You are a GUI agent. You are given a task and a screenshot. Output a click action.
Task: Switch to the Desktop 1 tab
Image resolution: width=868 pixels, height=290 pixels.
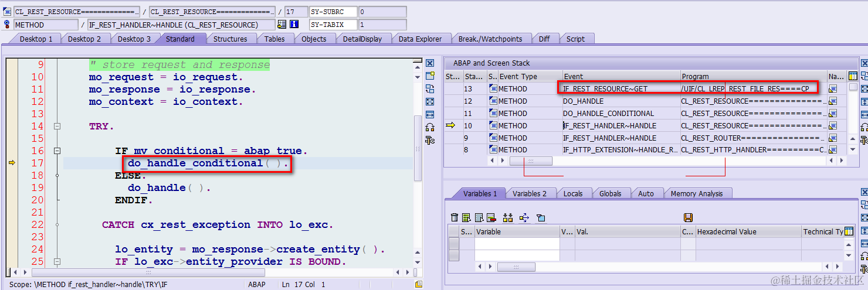click(x=36, y=39)
